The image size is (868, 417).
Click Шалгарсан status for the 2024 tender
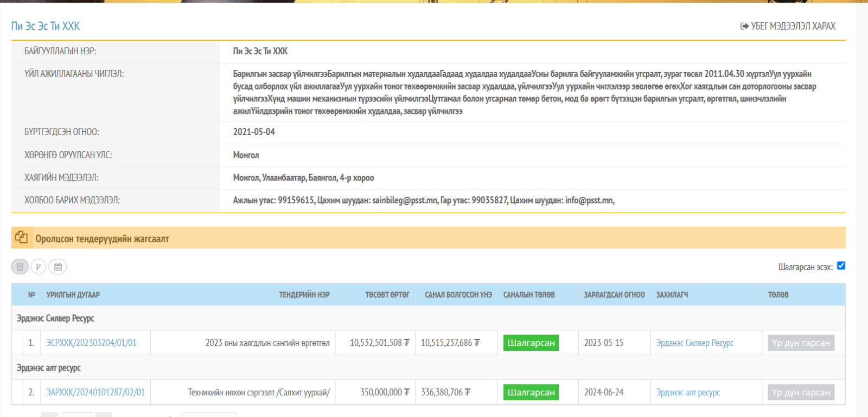tap(531, 392)
